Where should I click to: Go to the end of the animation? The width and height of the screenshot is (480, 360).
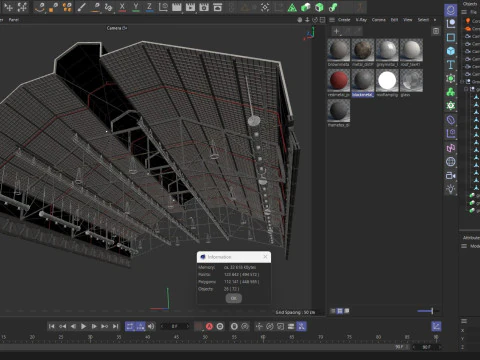(115, 326)
